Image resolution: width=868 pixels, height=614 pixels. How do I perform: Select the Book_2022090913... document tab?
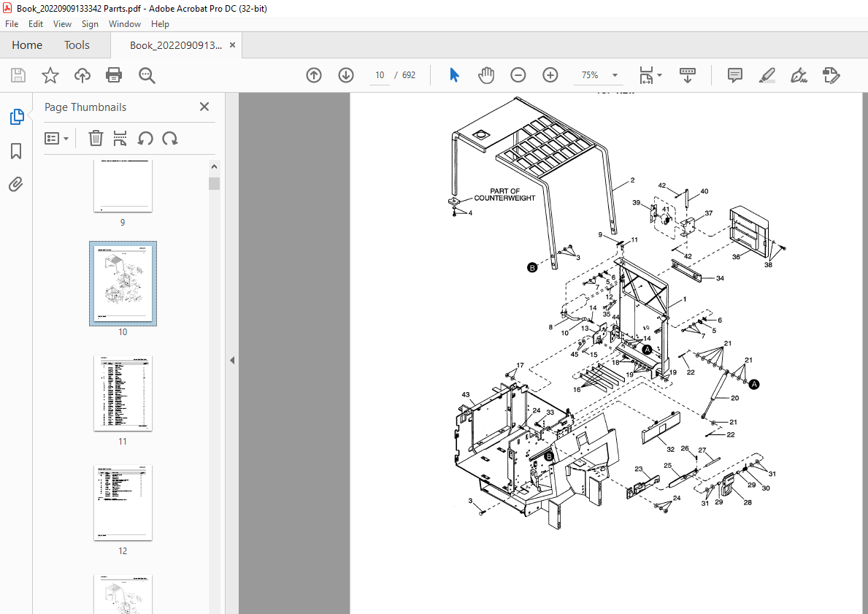click(x=175, y=45)
